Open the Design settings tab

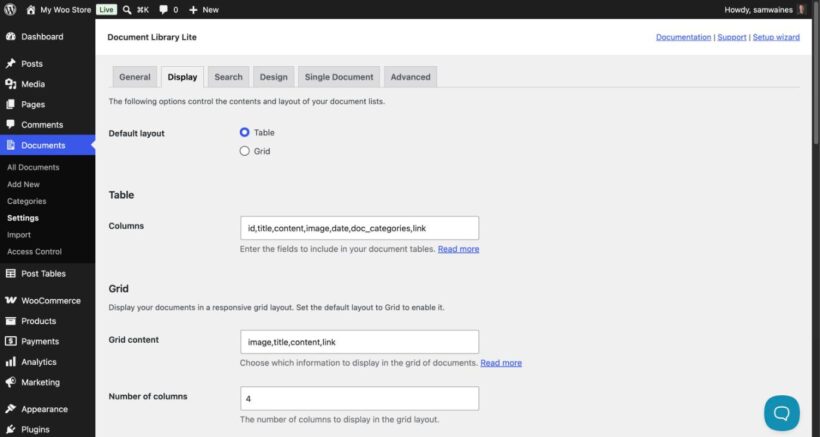[x=274, y=77]
